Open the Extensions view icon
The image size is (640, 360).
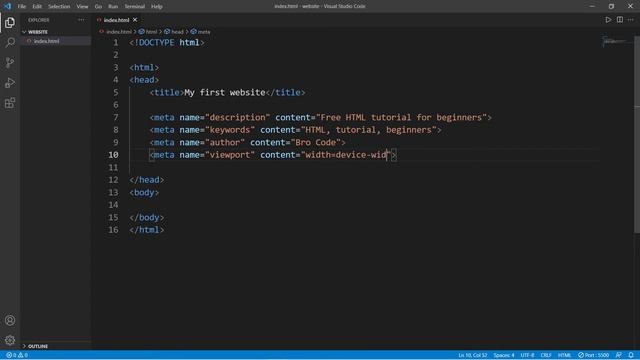click(x=10, y=102)
